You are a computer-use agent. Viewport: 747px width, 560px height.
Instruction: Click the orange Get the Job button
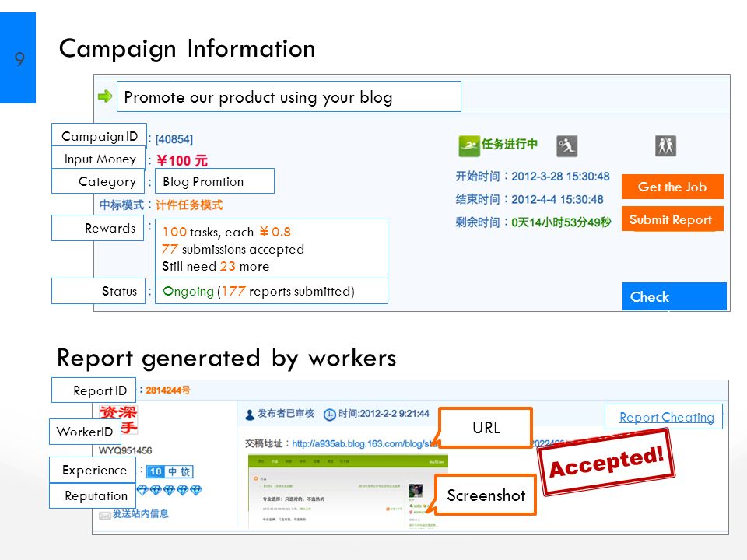(x=672, y=187)
